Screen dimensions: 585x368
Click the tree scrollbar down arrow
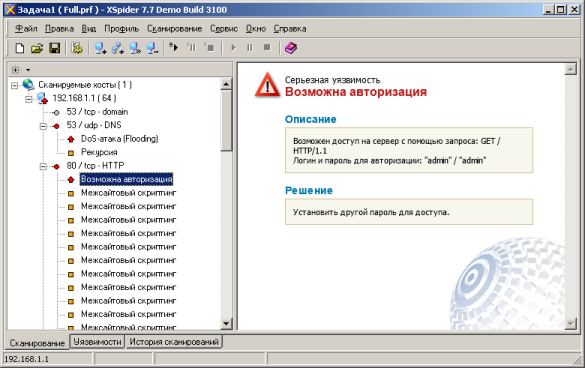[226, 323]
